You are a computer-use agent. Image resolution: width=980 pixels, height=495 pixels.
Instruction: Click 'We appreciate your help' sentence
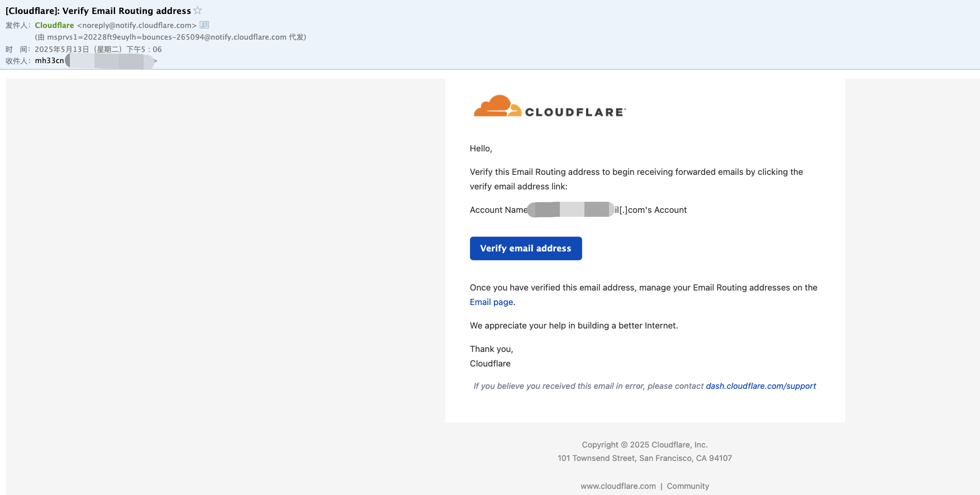pos(574,326)
